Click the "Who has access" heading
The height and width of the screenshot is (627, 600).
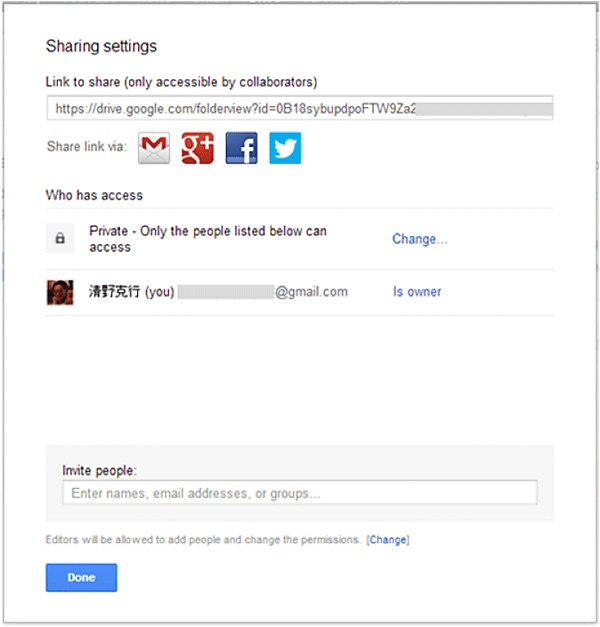pyautogui.click(x=94, y=195)
